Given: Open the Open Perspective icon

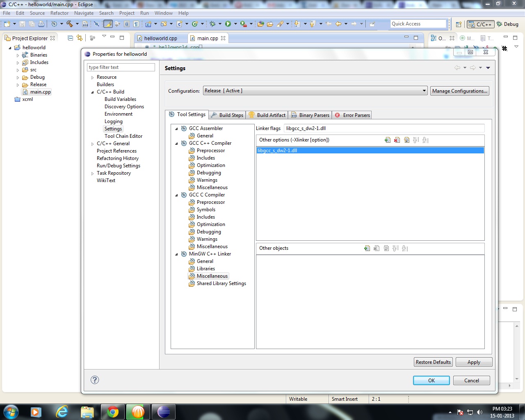Looking at the screenshot, I should point(459,24).
